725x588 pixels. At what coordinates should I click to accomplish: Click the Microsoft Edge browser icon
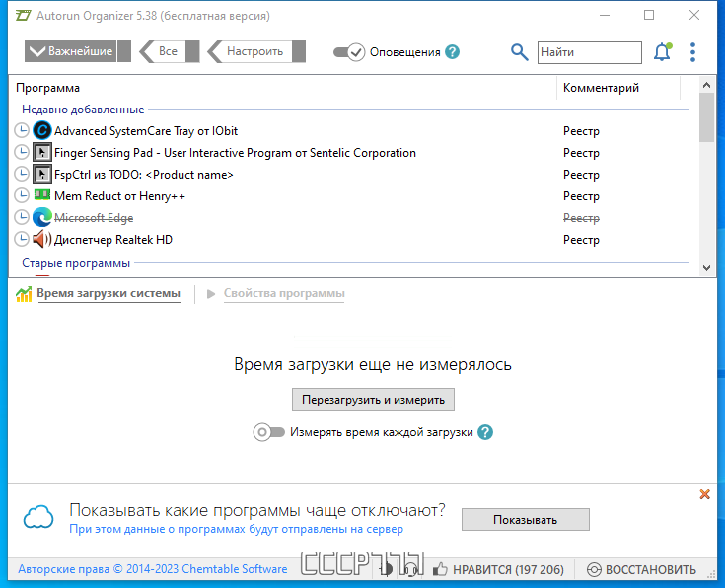(x=42, y=218)
